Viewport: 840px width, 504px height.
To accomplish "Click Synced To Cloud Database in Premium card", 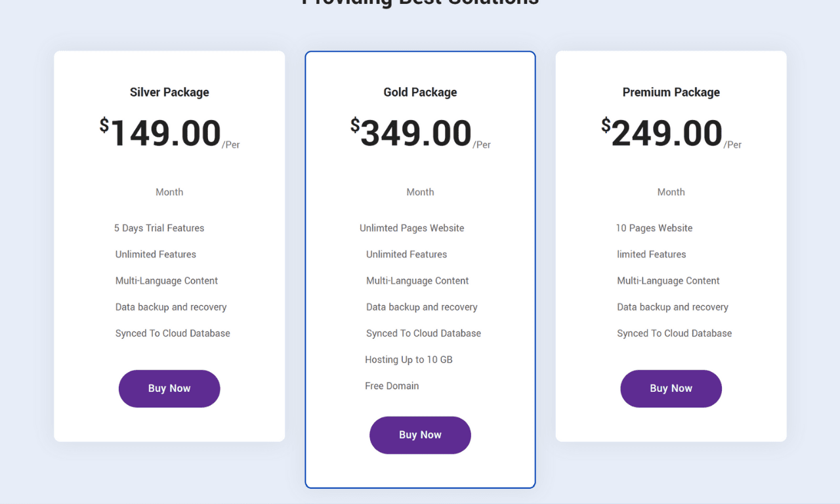I will point(674,333).
